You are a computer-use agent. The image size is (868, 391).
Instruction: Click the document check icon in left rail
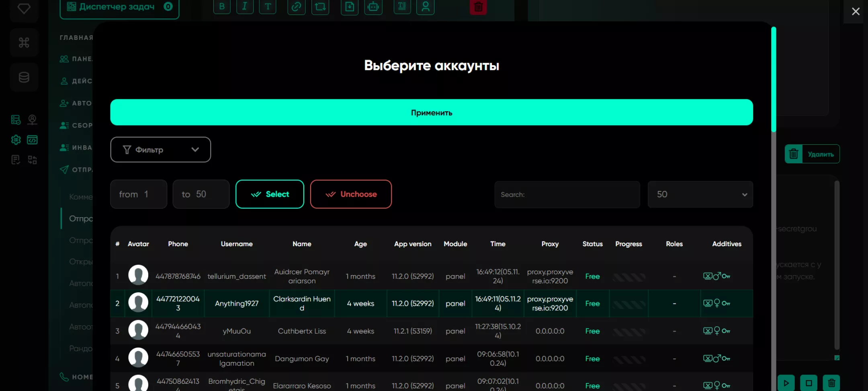point(16,160)
